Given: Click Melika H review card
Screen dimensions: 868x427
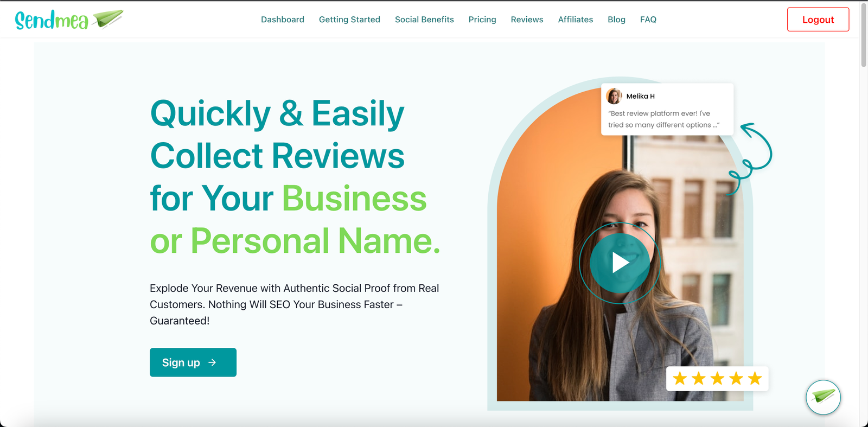Looking at the screenshot, I should point(667,109).
